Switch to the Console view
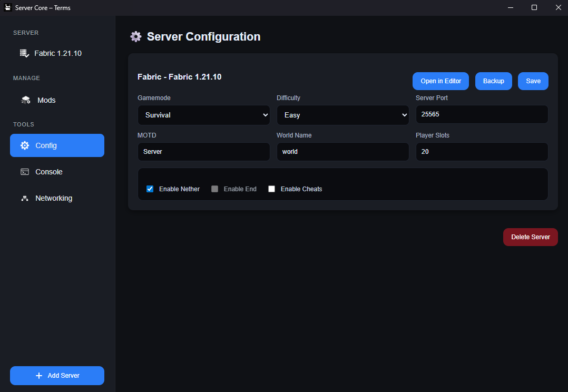 [47, 172]
